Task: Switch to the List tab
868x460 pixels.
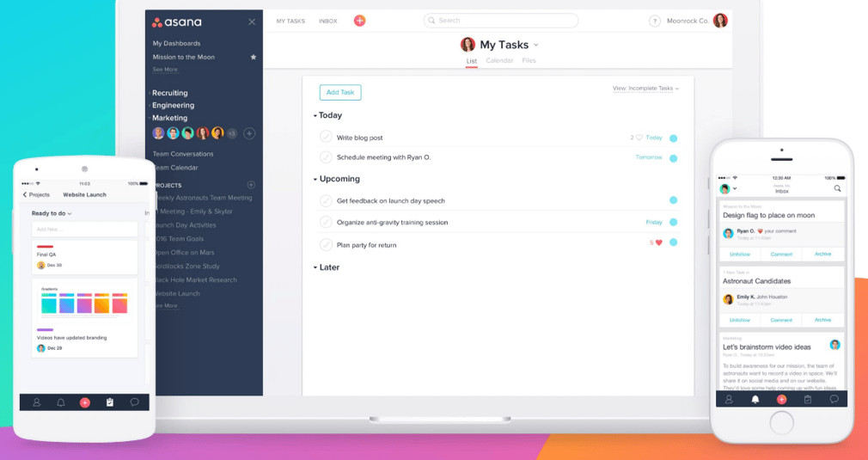Action: pos(472,61)
